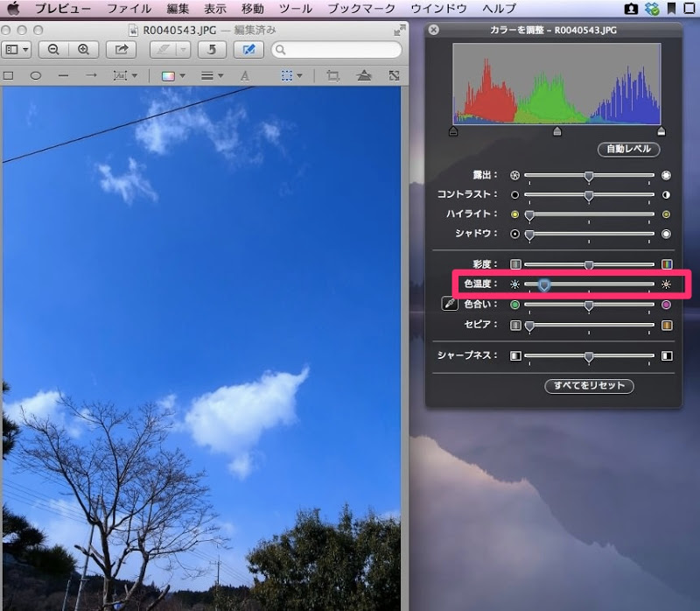Toggle the Edit toolbar pencil button
The image size is (700, 611).
tap(248, 50)
